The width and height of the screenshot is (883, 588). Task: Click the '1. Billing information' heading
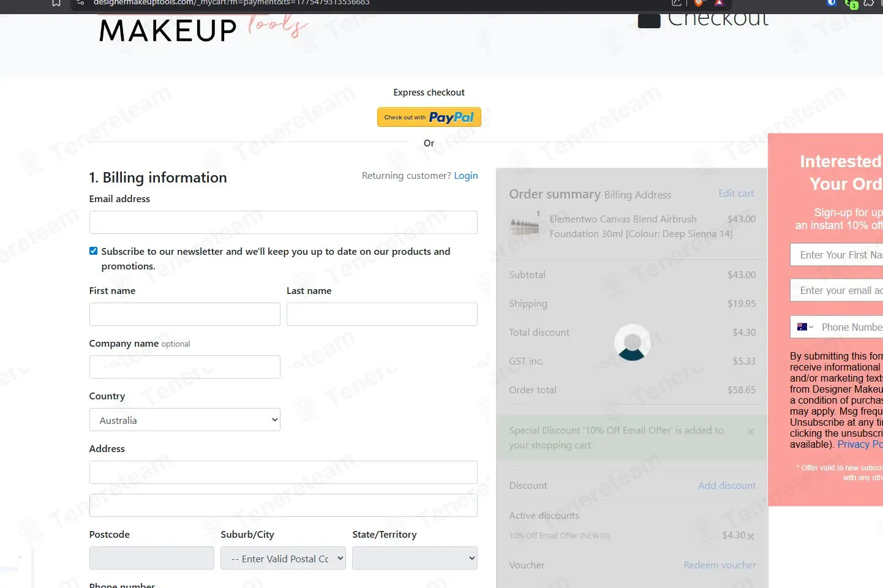158,178
